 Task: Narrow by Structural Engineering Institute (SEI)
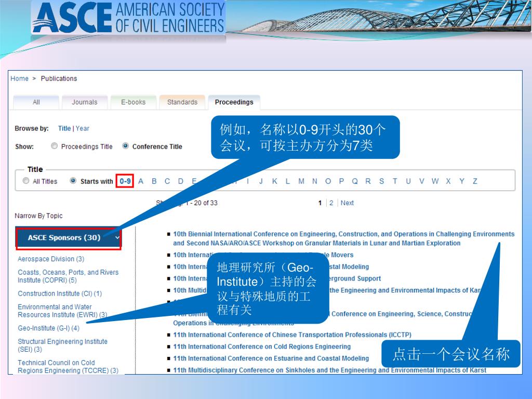click(x=62, y=345)
